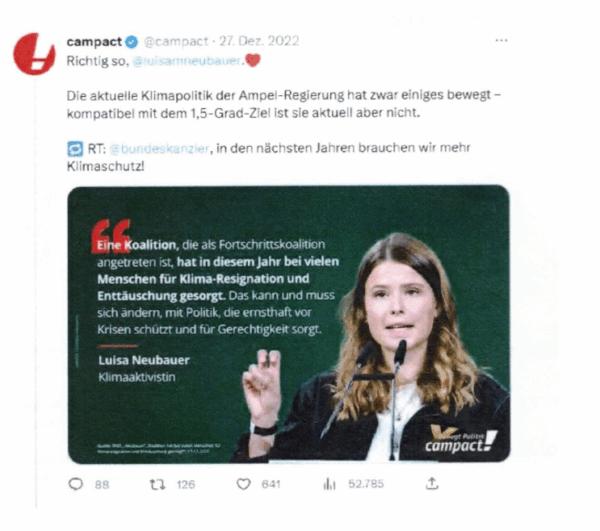Click the share upload icon
This screenshot has height=531, width=600.
[432, 484]
